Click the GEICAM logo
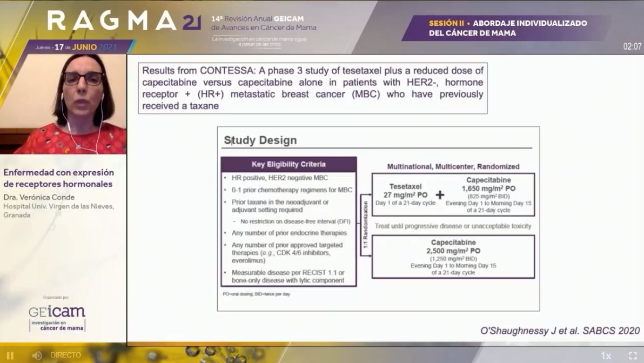Screen dimensions: 644x363 click(57, 318)
